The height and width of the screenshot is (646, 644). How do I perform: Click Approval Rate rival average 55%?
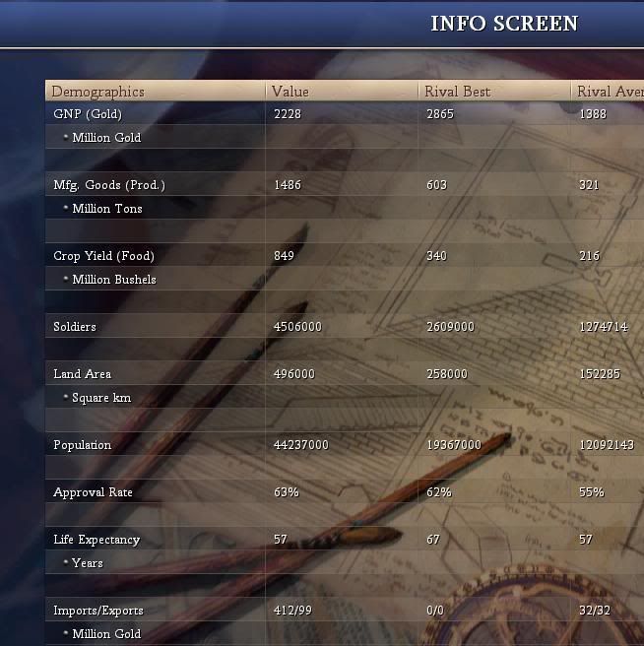tap(592, 492)
